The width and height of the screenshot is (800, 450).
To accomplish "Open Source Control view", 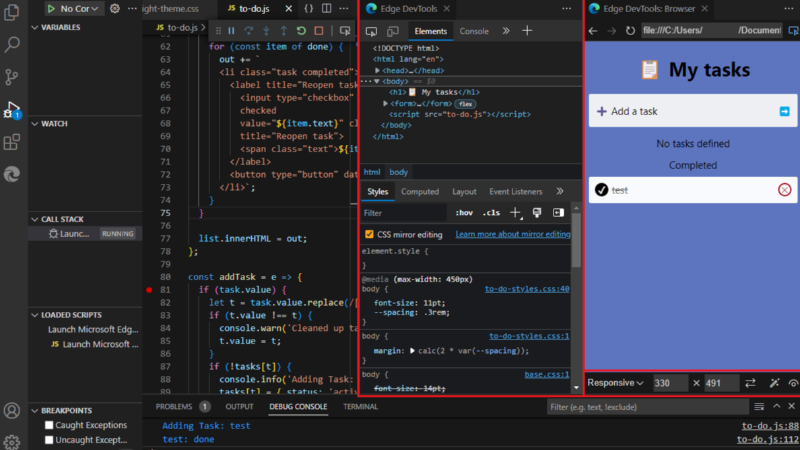I will (11, 77).
